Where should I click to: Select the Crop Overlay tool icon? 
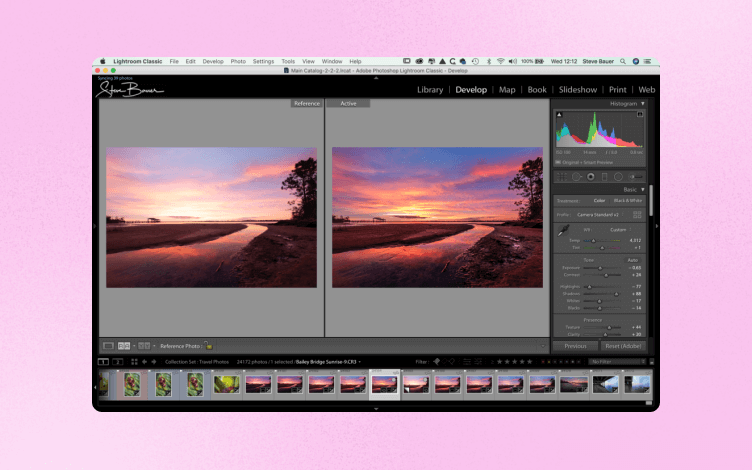[x=561, y=176]
